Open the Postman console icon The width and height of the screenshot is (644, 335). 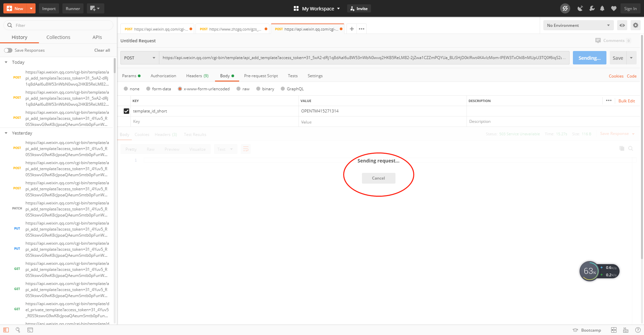pyautogui.click(x=30, y=330)
